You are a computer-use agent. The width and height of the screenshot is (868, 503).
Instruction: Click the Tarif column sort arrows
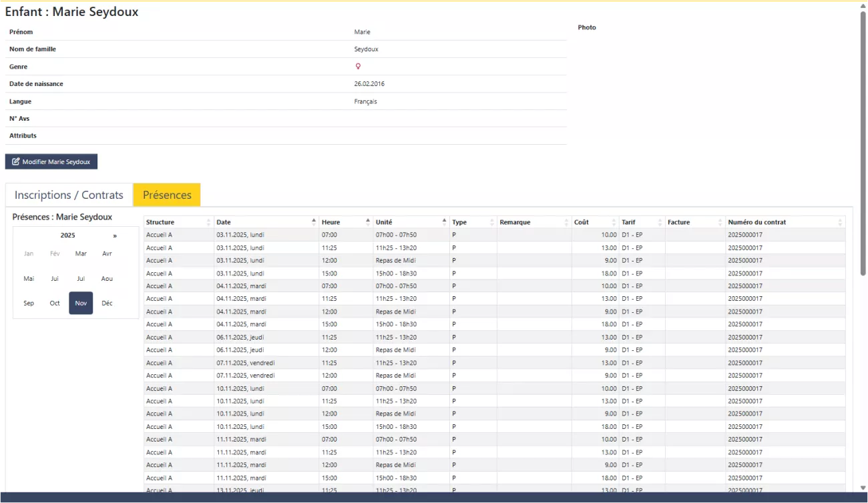660,222
